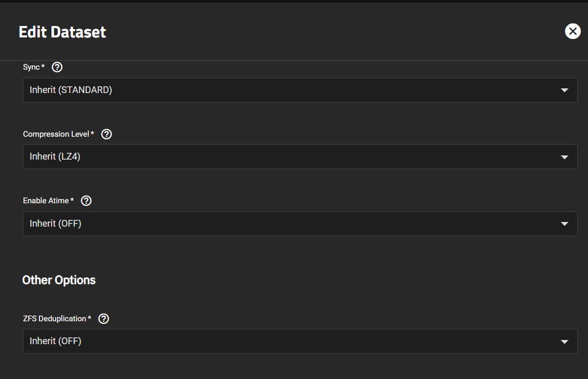Show ZFS Deduplication help tooltip
Viewport: 588px width, 379px height.
[103, 319]
